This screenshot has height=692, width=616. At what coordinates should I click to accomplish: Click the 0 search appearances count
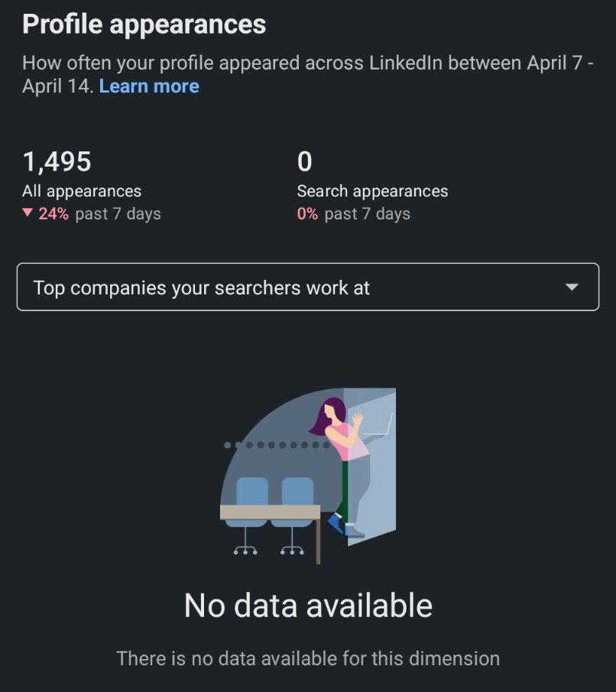[304, 161]
